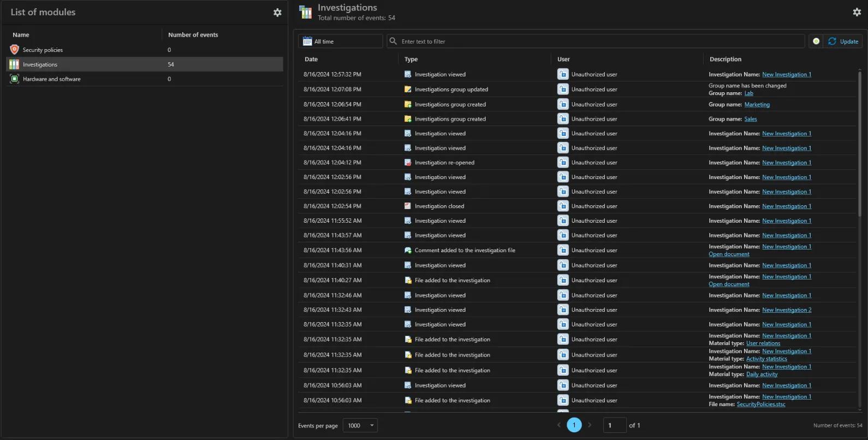Open the Activity statistics material link
Image resolution: width=868 pixels, height=440 pixels.
[x=766, y=359]
